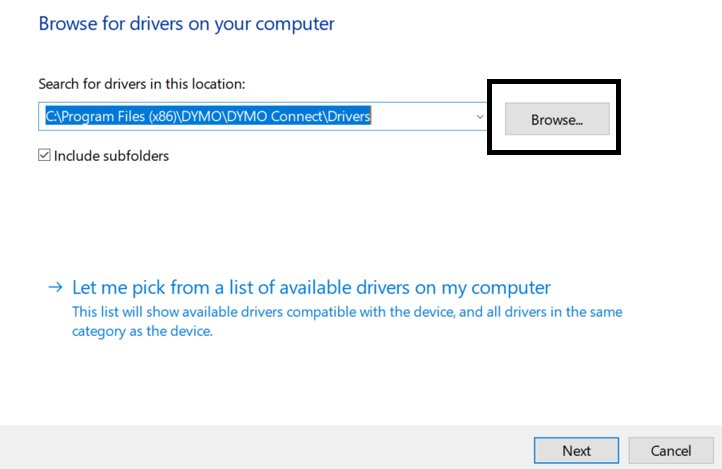
Task: Click the Browse for drivers heading
Action: click(186, 22)
